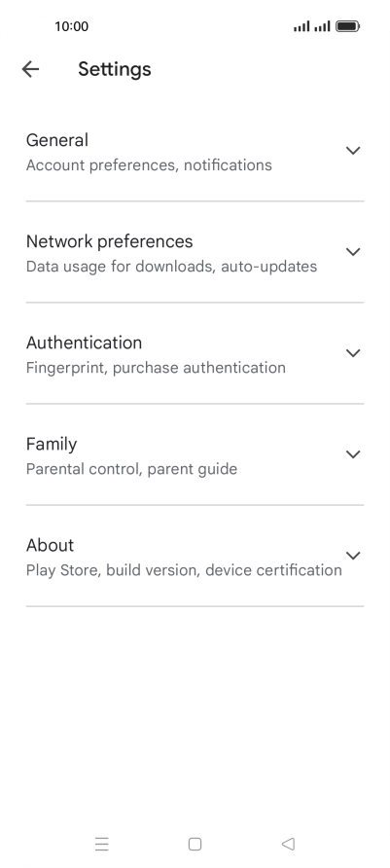
Task: Expand the Family section chevron
Action: (353, 454)
